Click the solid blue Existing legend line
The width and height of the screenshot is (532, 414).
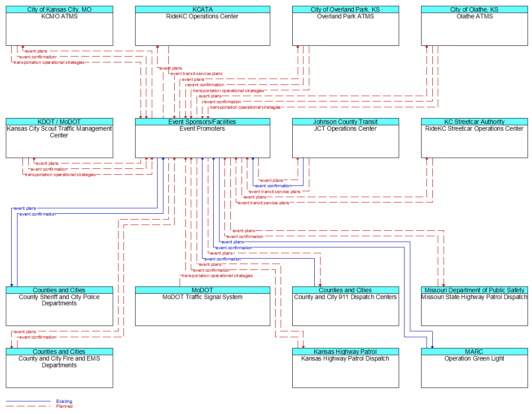pos(28,401)
